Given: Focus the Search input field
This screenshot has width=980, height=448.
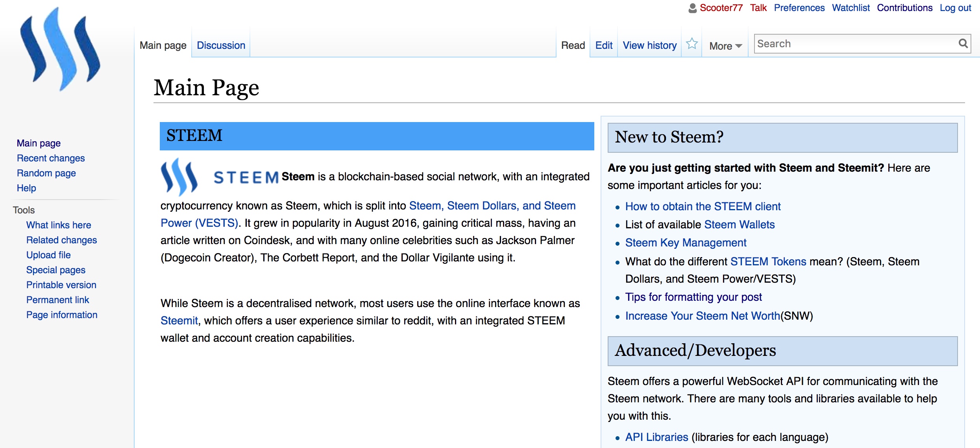Looking at the screenshot, I should click(x=856, y=44).
